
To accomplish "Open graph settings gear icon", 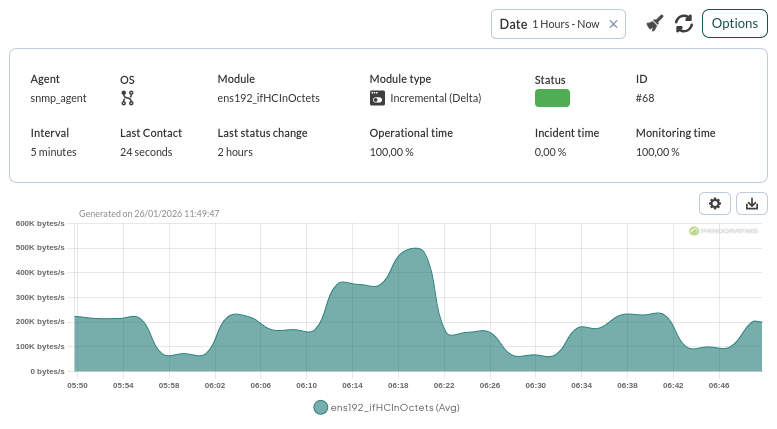I will click(715, 203).
